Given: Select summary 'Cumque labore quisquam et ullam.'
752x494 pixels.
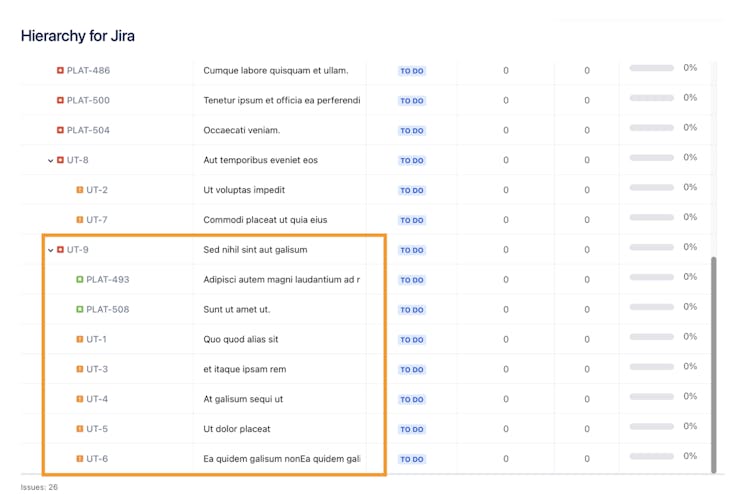Looking at the screenshot, I should point(276,71).
